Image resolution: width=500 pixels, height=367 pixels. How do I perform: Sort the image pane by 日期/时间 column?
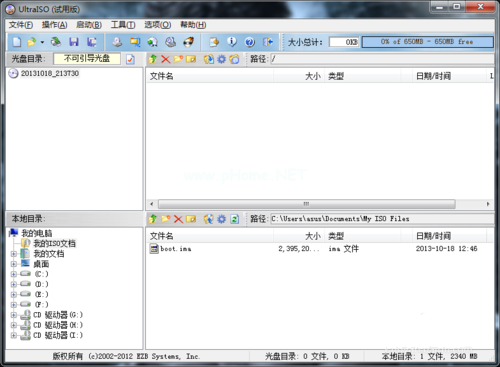[449, 76]
